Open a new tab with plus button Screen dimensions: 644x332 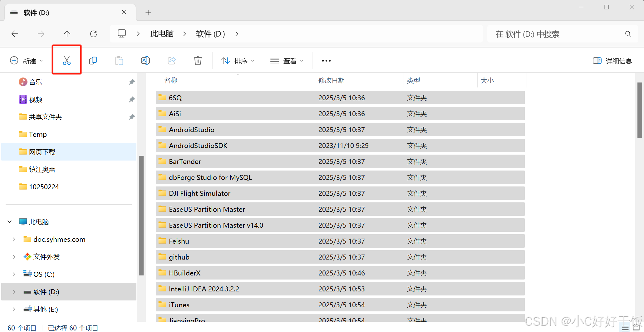click(148, 12)
